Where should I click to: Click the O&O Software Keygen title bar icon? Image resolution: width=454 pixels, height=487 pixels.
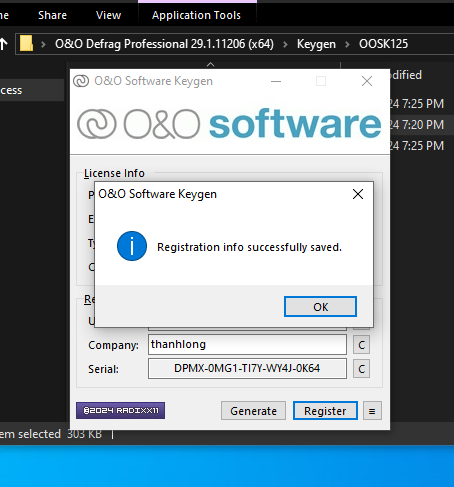[x=81, y=81]
